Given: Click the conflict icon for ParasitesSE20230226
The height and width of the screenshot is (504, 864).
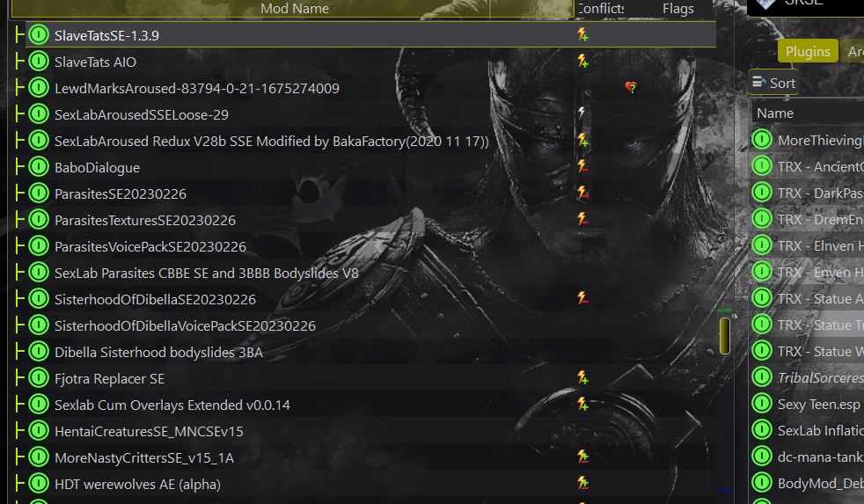Looking at the screenshot, I should point(582,193).
